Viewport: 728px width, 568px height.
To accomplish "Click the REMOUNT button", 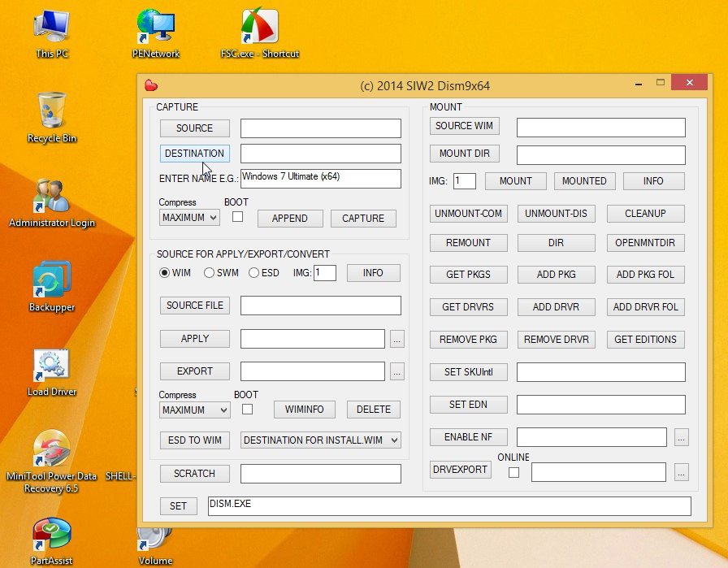I will point(469,243).
